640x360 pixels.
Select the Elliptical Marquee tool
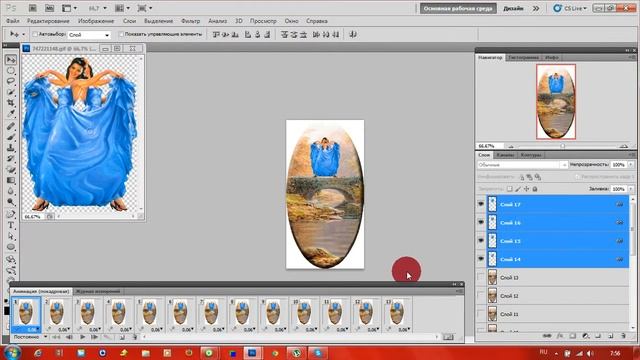pos(11,70)
